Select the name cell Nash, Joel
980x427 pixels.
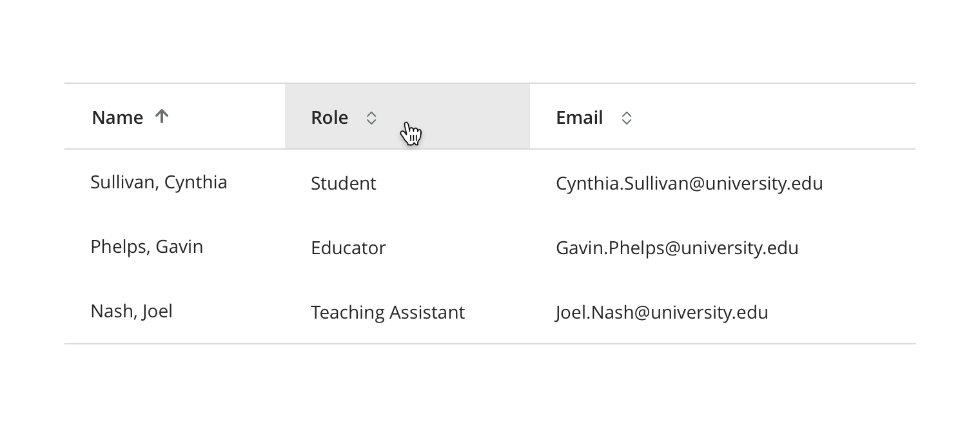point(132,311)
